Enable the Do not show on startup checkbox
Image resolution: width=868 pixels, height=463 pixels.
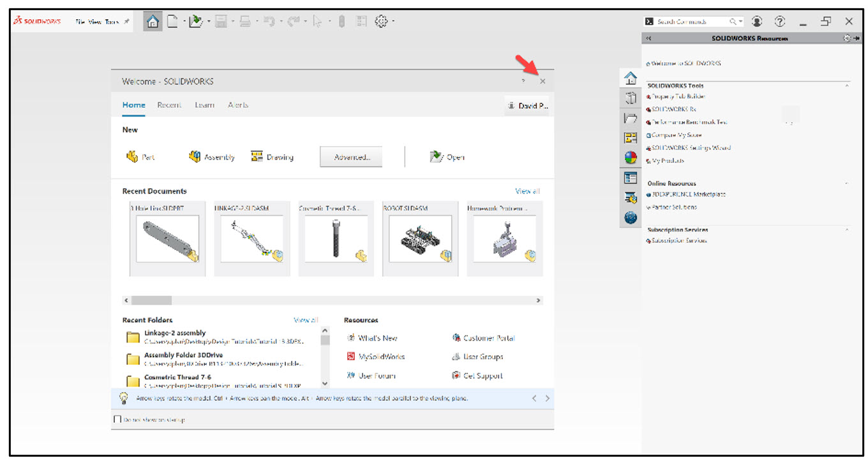coord(117,420)
